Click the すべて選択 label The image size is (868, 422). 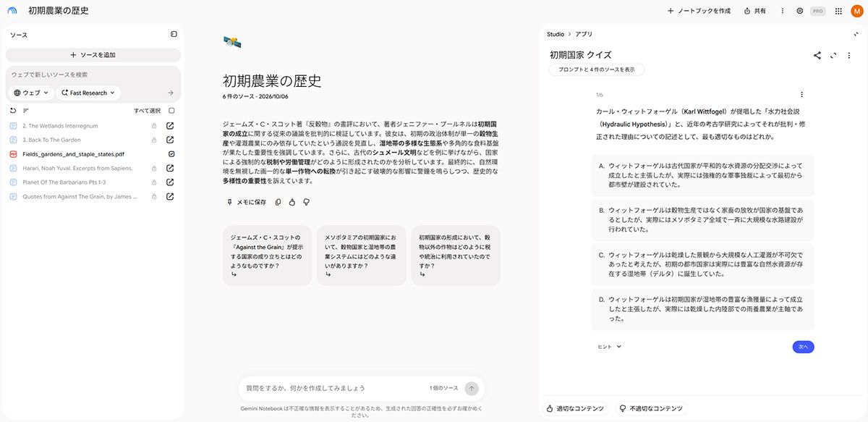(x=147, y=111)
